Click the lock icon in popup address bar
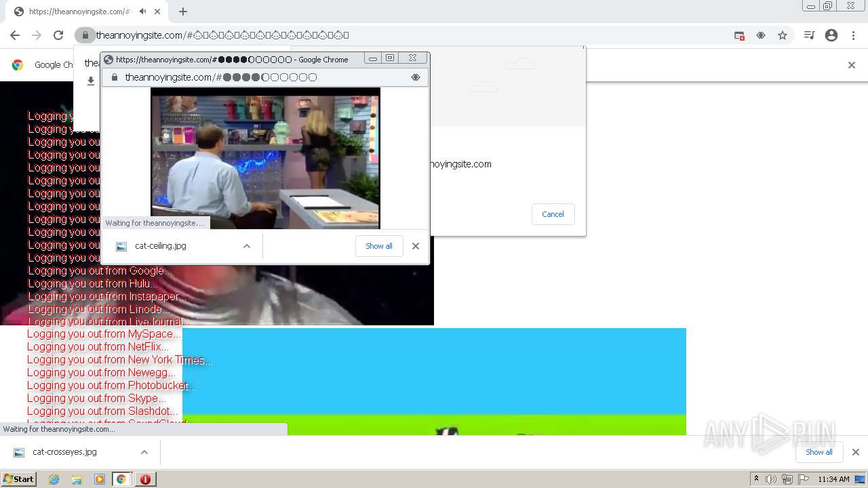The image size is (868, 488). [x=114, y=77]
